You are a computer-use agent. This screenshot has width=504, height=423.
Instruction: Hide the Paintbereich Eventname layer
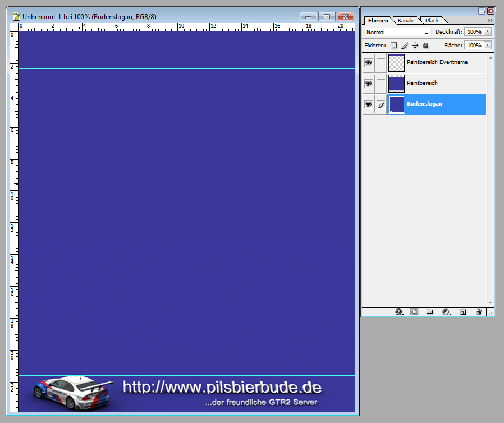368,63
